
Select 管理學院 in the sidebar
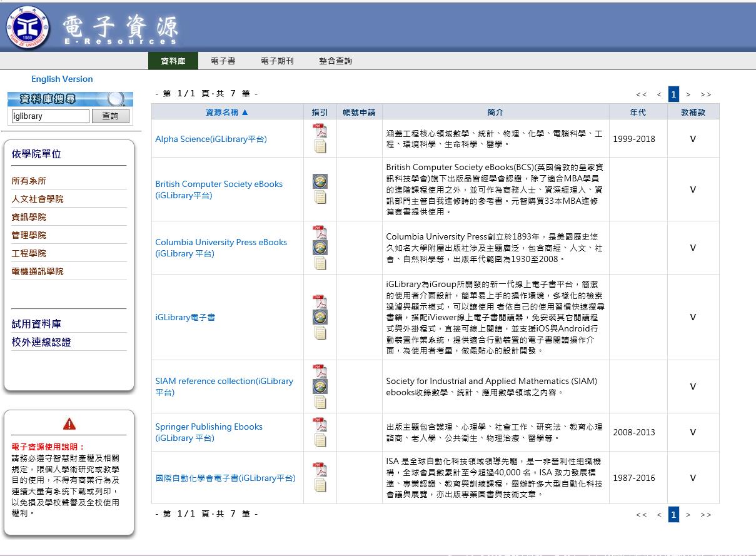tap(29, 235)
